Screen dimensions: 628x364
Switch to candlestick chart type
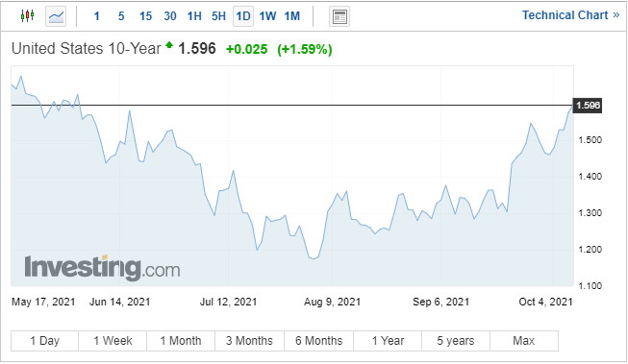pyautogui.click(x=27, y=16)
